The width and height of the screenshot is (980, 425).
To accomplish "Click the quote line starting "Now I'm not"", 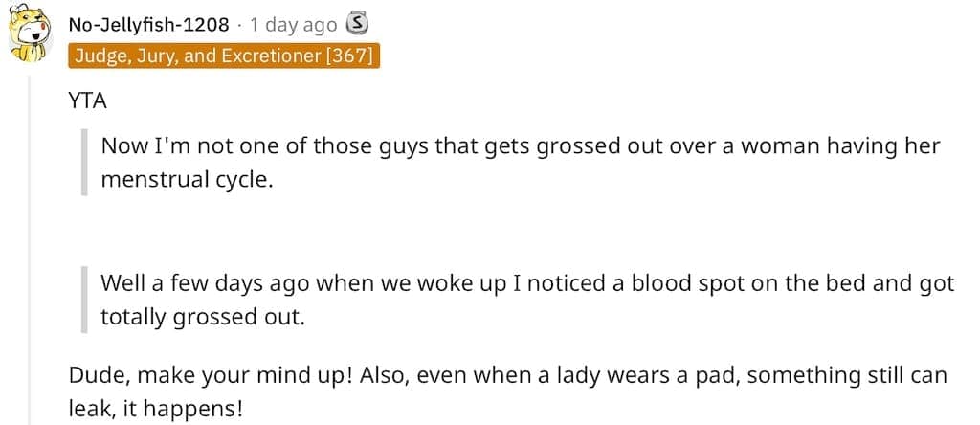I will 520,146.
